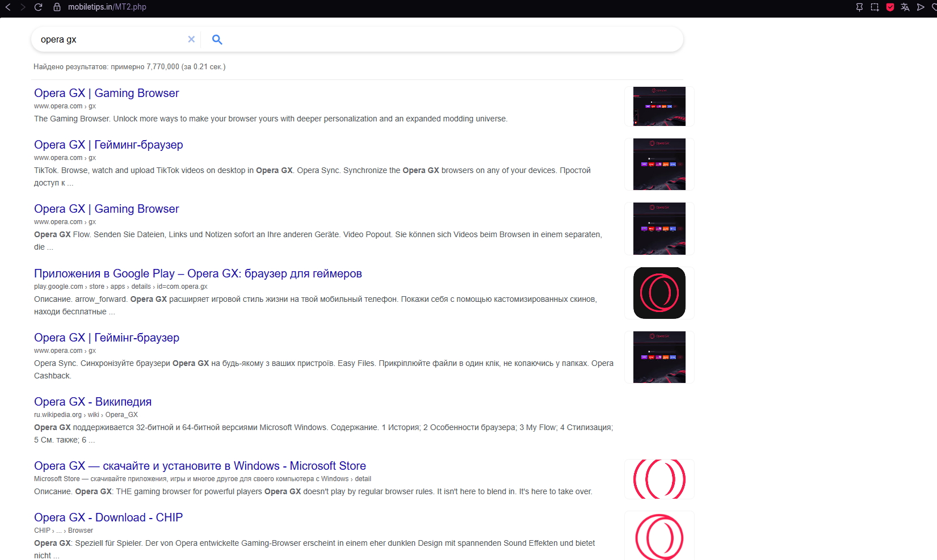This screenshot has height=560, width=937.
Task: Click the 'www.opera.com › gx' URL under first result
Action: coord(65,106)
